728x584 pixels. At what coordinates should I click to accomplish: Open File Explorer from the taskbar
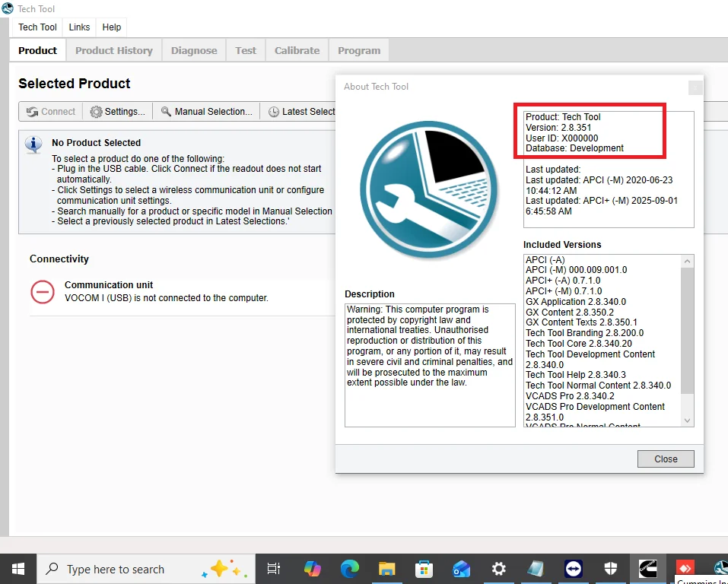pyautogui.click(x=386, y=569)
